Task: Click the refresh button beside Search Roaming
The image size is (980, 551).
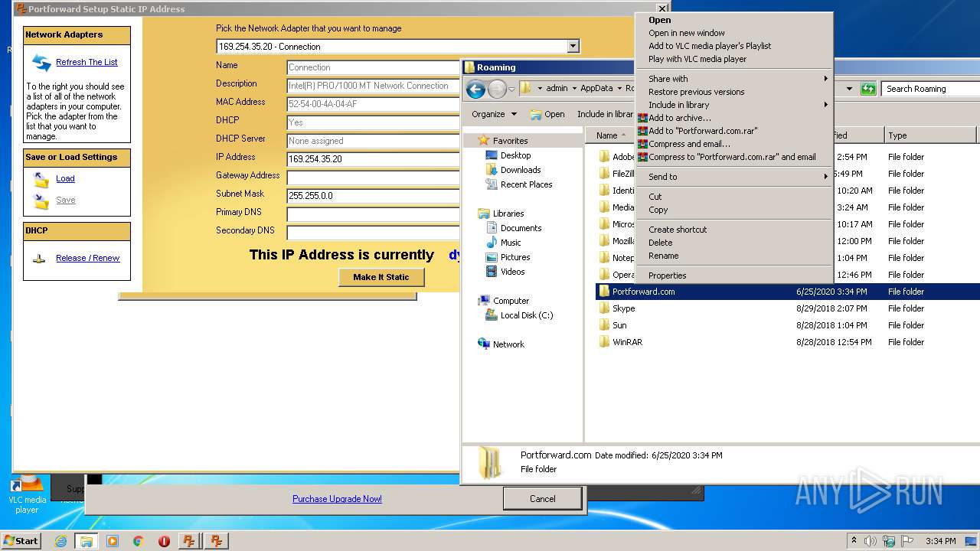Action: point(868,89)
